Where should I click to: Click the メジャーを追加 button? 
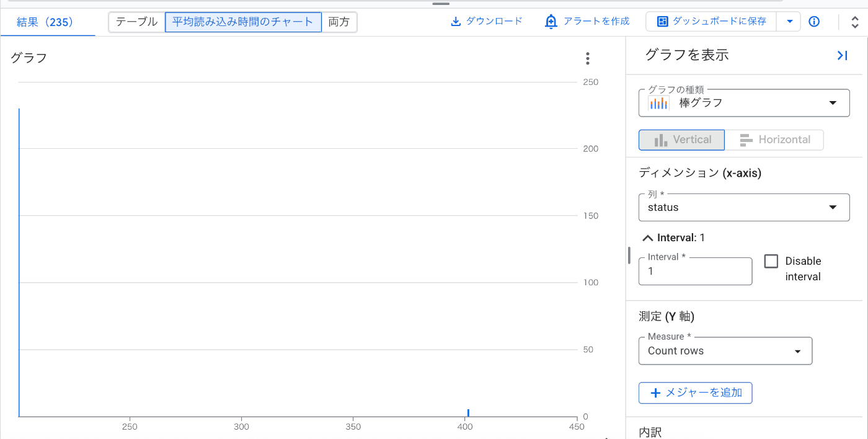[x=695, y=393]
